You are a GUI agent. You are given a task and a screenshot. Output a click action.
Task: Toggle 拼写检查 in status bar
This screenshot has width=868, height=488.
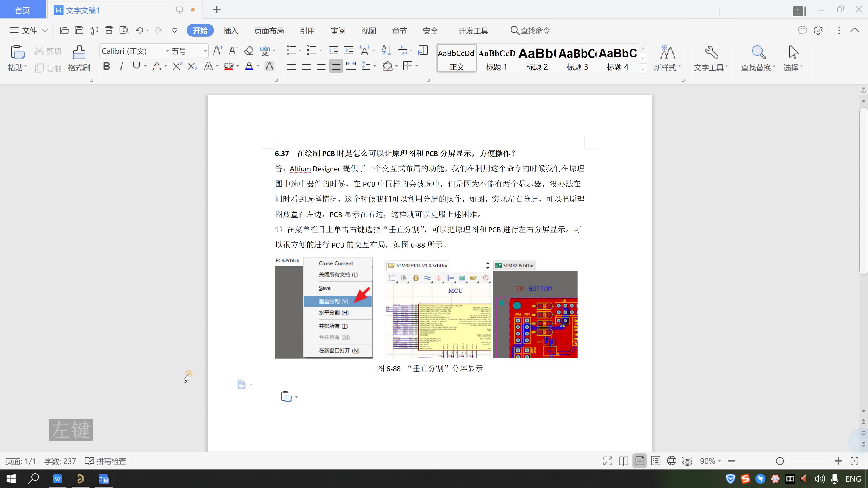point(106,461)
